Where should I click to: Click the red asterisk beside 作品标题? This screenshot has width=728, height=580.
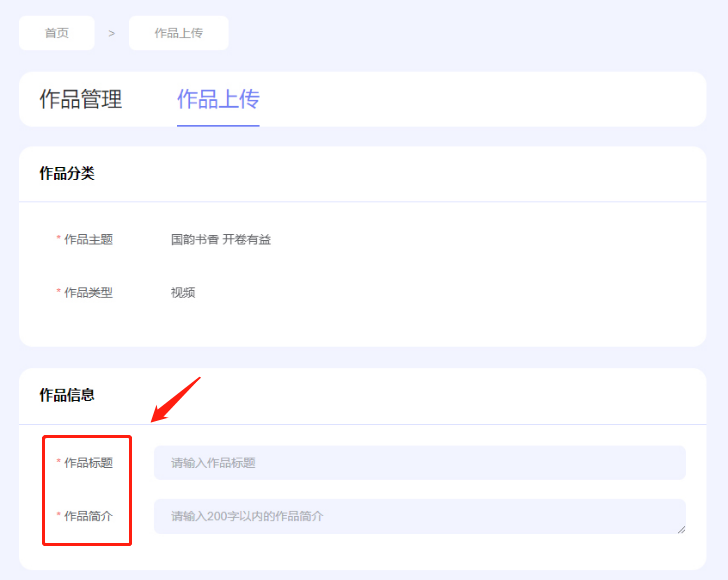click(x=58, y=464)
